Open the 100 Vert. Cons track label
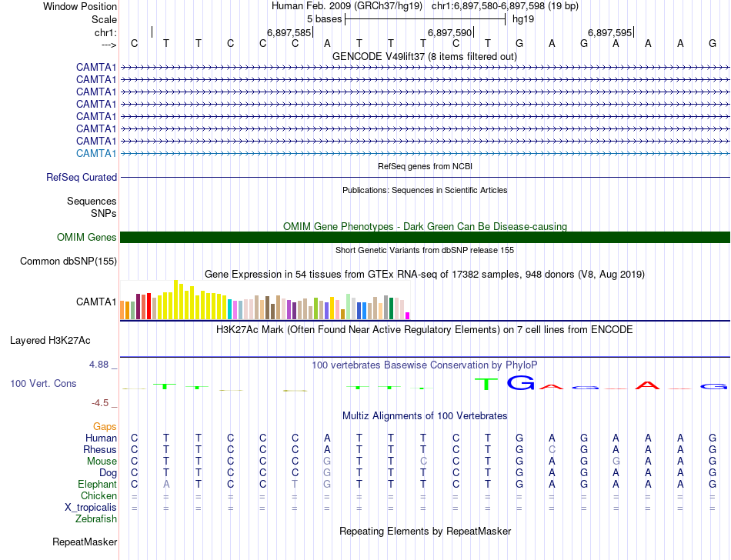This screenshot has height=560, width=731. 43,383
